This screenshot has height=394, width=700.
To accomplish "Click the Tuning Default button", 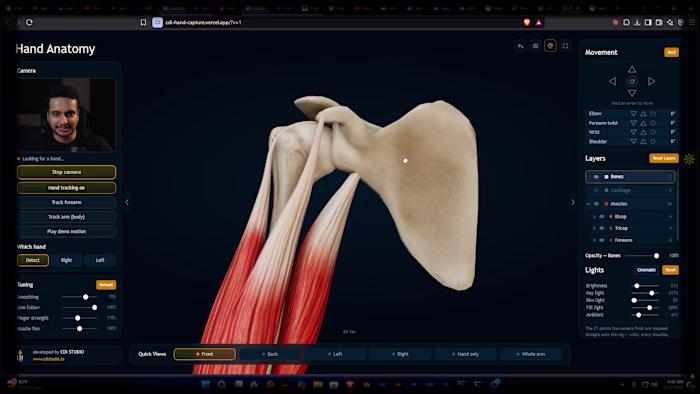I will tap(106, 285).
